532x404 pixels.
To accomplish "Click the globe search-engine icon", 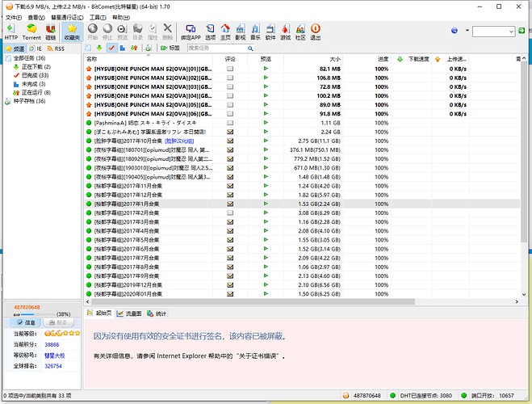I will (455, 31).
